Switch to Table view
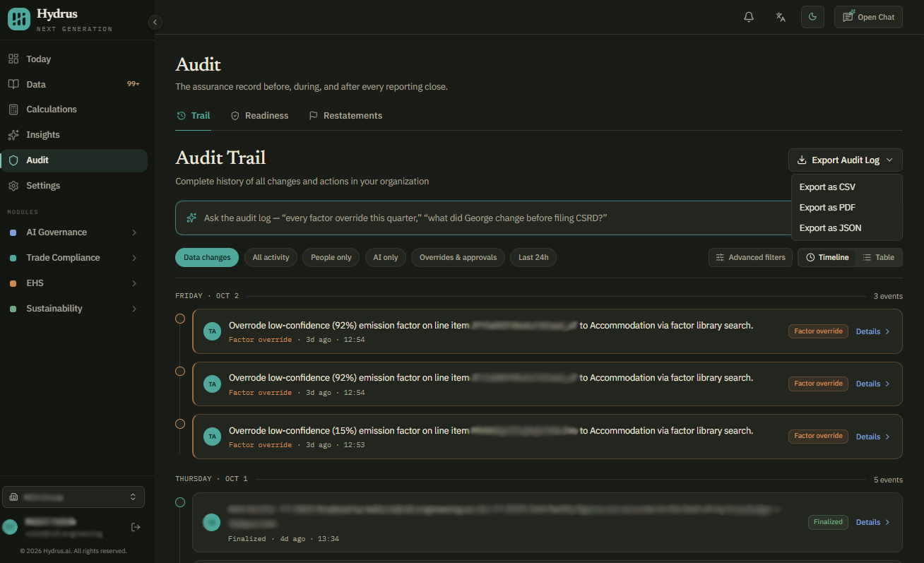Viewport: 924px width, 563px height. point(878,258)
